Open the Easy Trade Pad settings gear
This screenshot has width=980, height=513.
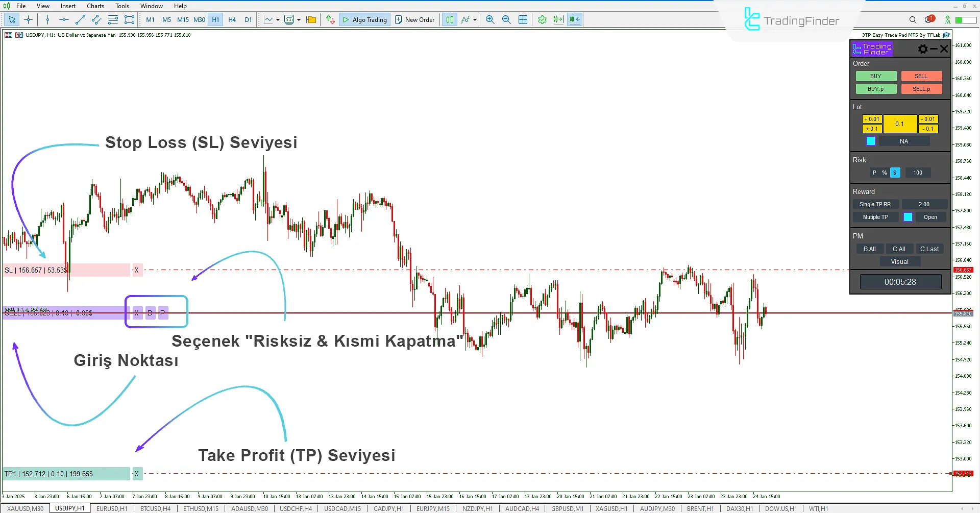click(x=923, y=49)
